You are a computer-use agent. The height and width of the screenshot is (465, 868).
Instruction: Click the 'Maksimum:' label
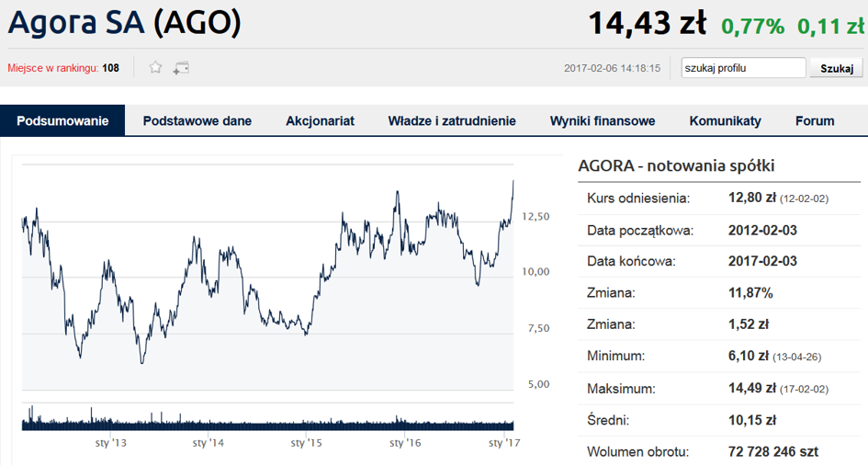pyautogui.click(x=621, y=389)
